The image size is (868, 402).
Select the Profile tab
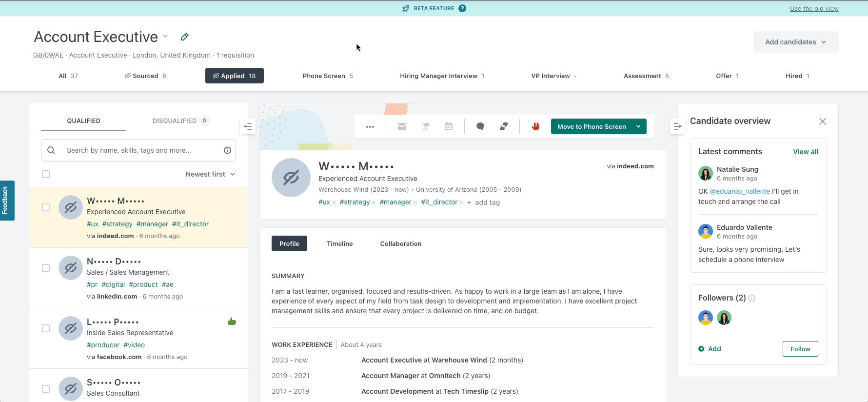(x=289, y=243)
